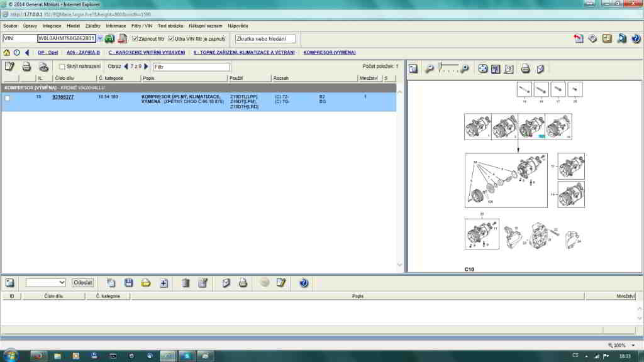Open the 'Filtry / VIN' menu
644x362 pixels.
[142, 26]
